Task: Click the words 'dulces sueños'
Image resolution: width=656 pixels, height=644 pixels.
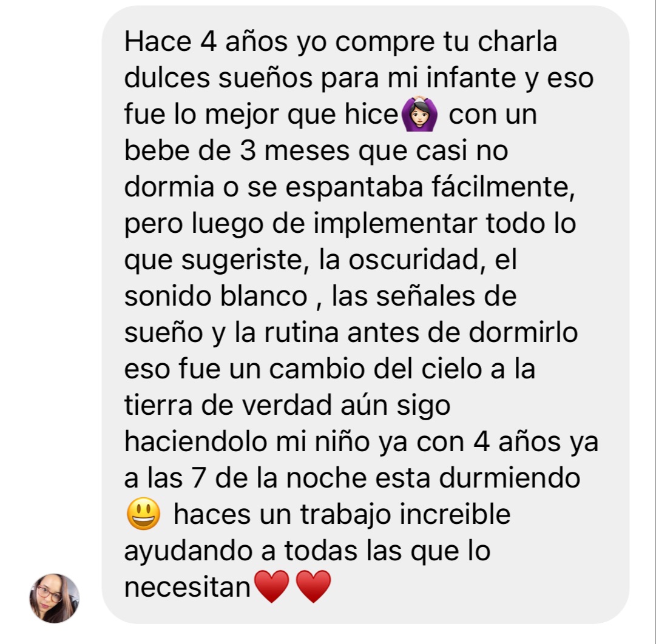Action: click(x=218, y=78)
